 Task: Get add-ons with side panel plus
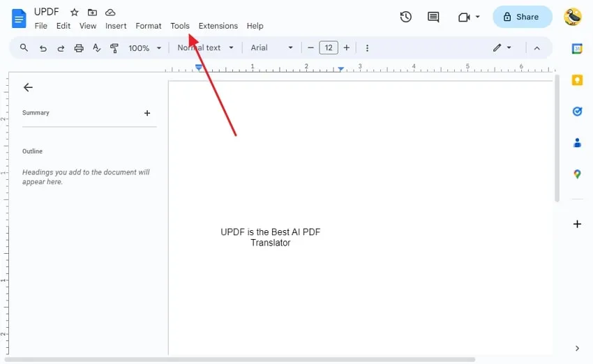click(577, 224)
